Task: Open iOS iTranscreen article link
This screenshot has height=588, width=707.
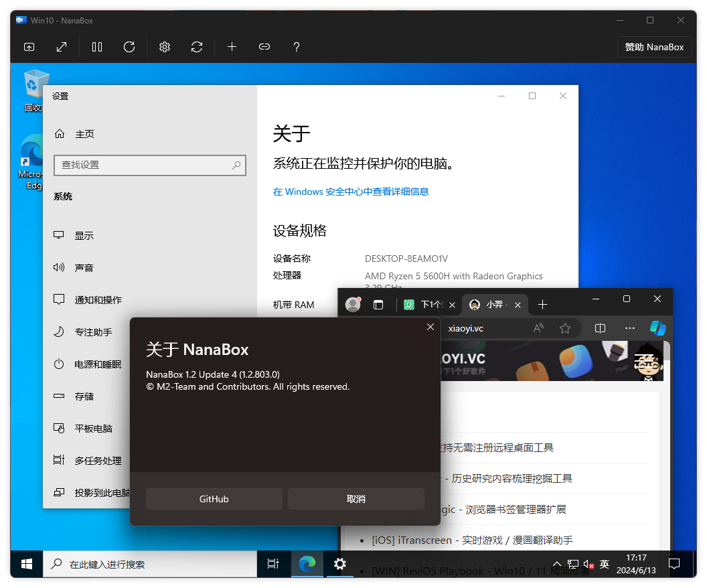Action: (472, 540)
